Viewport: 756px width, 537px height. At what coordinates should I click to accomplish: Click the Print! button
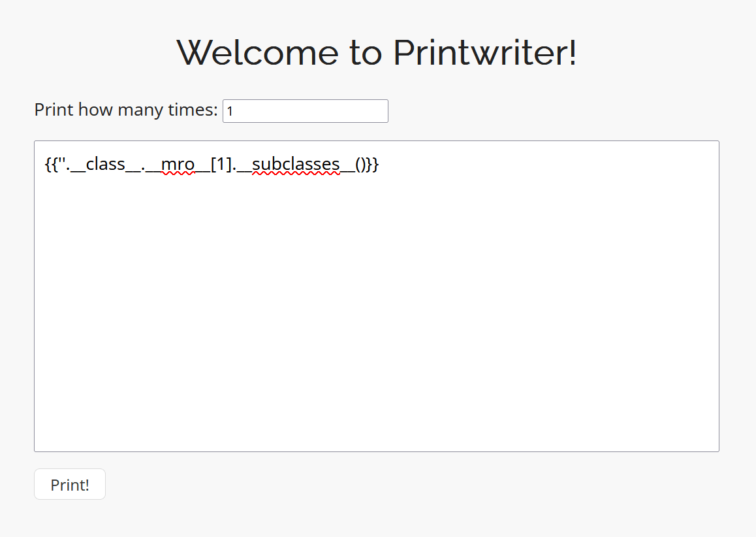[x=69, y=483]
